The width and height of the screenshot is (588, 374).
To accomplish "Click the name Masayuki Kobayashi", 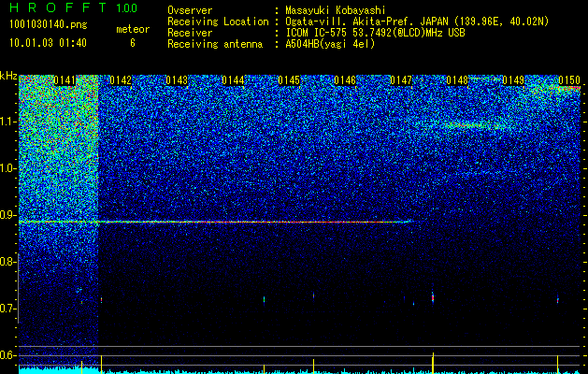I will tap(336, 10).
